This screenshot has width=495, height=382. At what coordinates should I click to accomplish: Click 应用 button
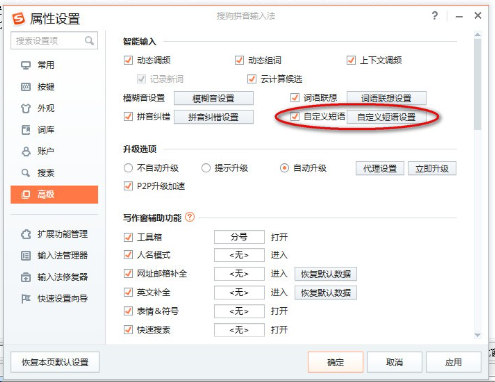pyautogui.click(x=454, y=362)
